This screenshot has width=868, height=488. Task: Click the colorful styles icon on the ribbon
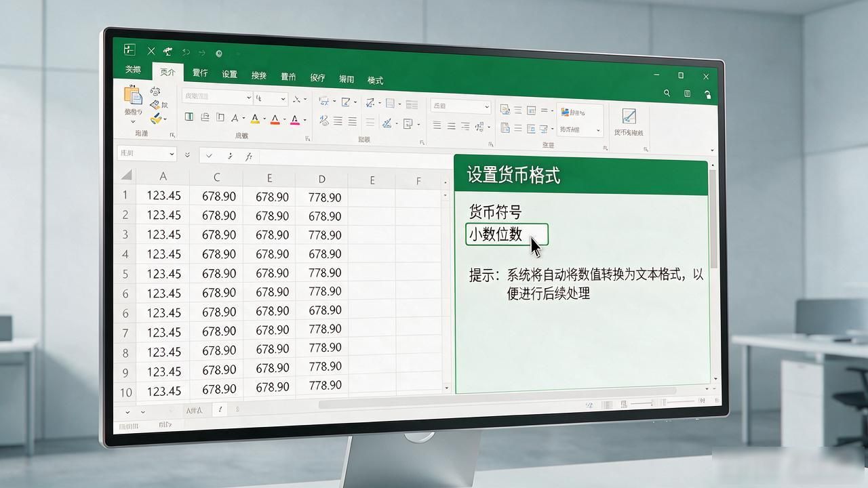[566, 112]
